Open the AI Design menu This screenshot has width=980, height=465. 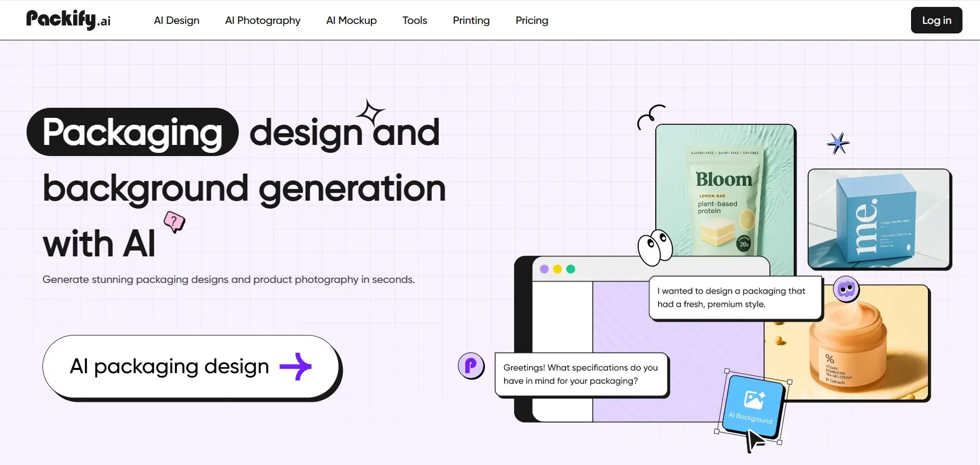pyautogui.click(x=177, y=20)
